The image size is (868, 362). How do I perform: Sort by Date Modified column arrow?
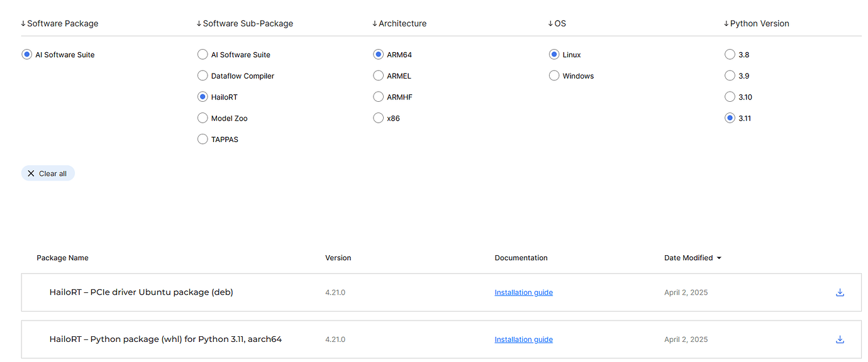pos(719,258)
